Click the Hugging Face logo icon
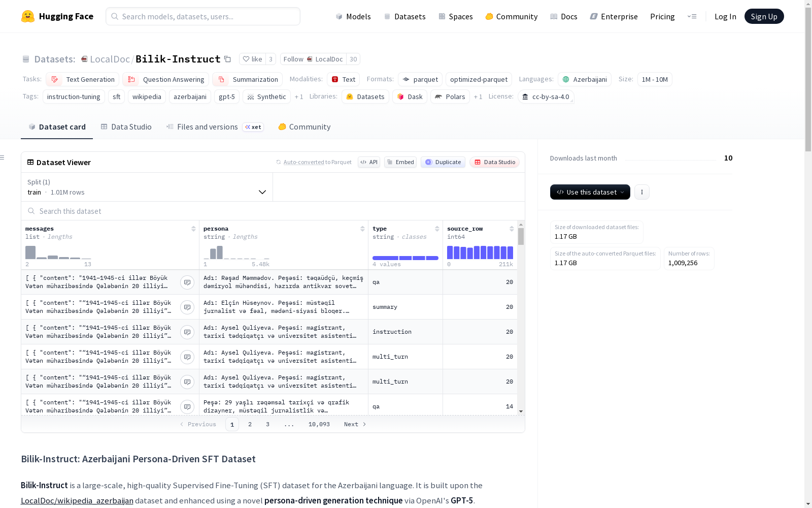The image size is (812, 508). pos(28,16)
